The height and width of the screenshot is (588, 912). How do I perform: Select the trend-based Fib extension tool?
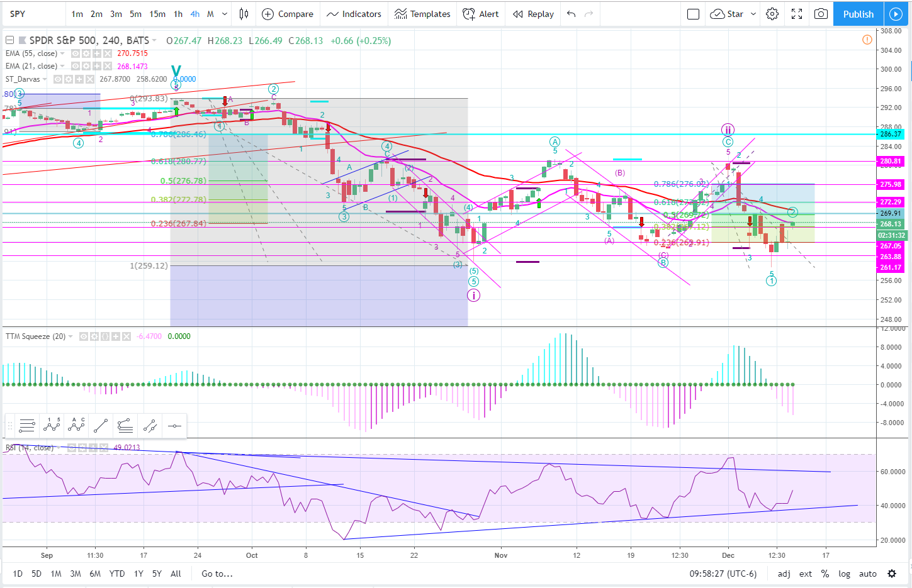(x=125, y=426)
